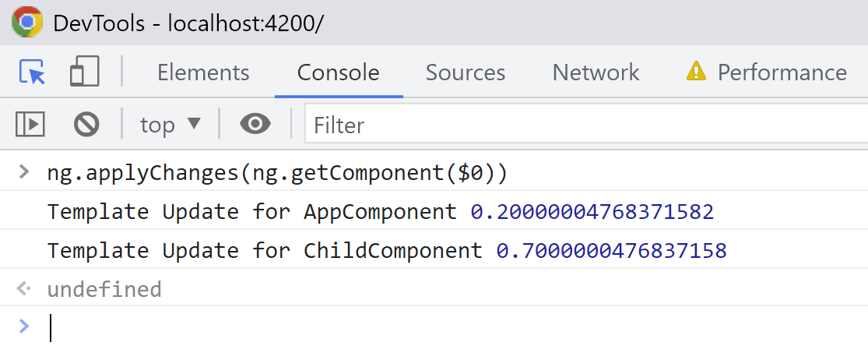The height and width of the screenshot is (360, 868).
Task: Show the console sidebar panel icon
Action: click(30, 124)
